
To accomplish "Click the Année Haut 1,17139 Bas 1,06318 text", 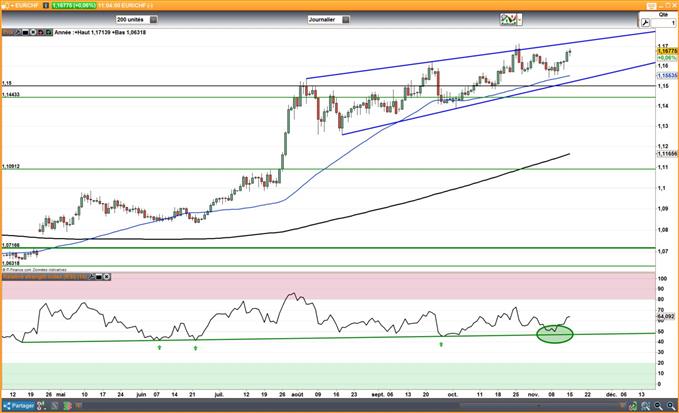I will coord(100,32).
